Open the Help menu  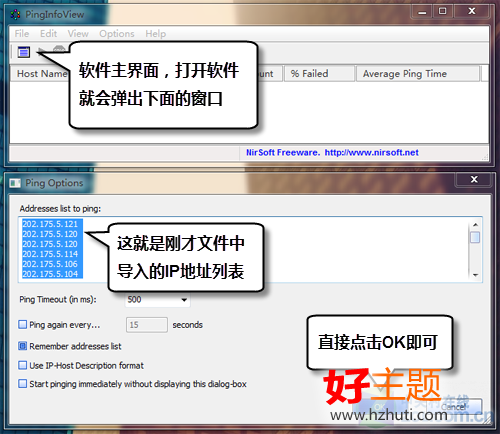click(x=155, y=34)
